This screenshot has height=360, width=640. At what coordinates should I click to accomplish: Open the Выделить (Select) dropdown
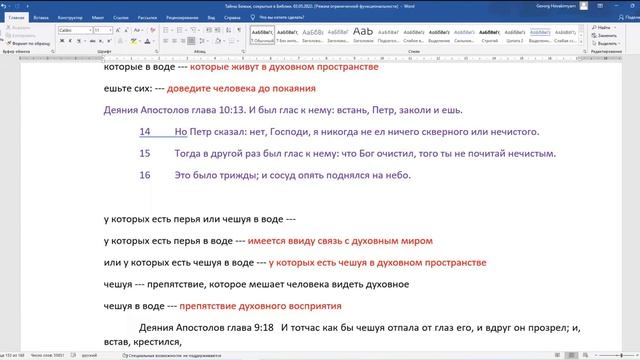606,43
